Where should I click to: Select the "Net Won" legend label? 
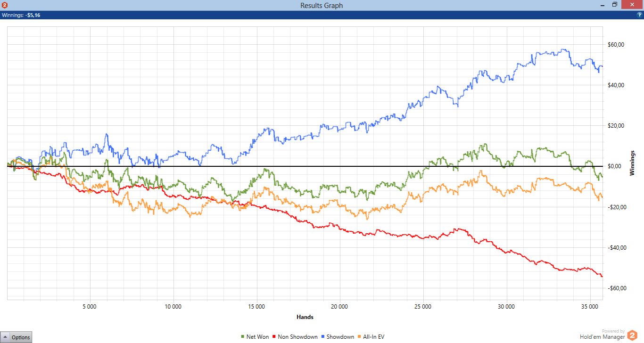tap(258, 337)
